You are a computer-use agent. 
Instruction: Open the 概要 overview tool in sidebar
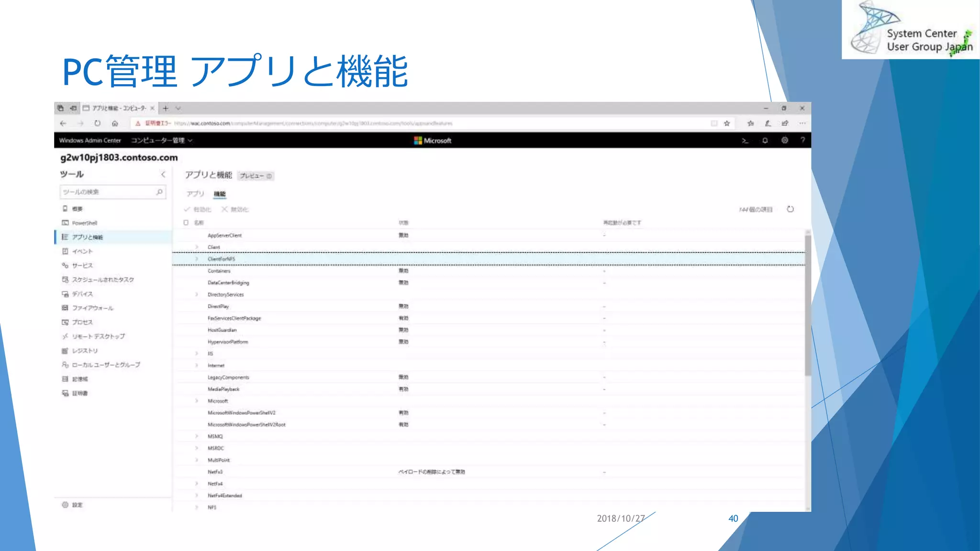coord(77,209)
